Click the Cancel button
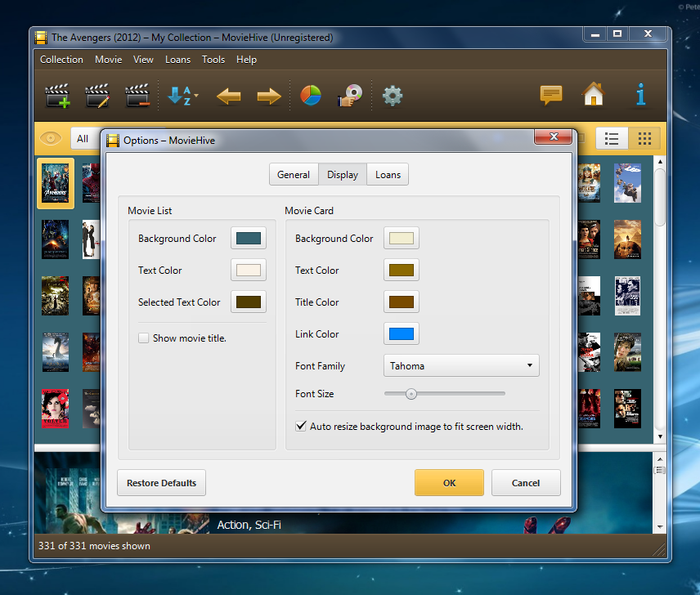This screenshot has height=595, width=700. pos(526,482)
